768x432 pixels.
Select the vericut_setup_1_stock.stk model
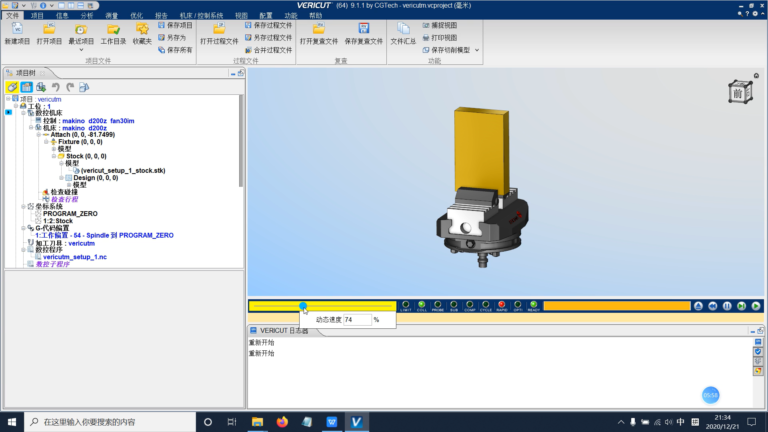122,170
